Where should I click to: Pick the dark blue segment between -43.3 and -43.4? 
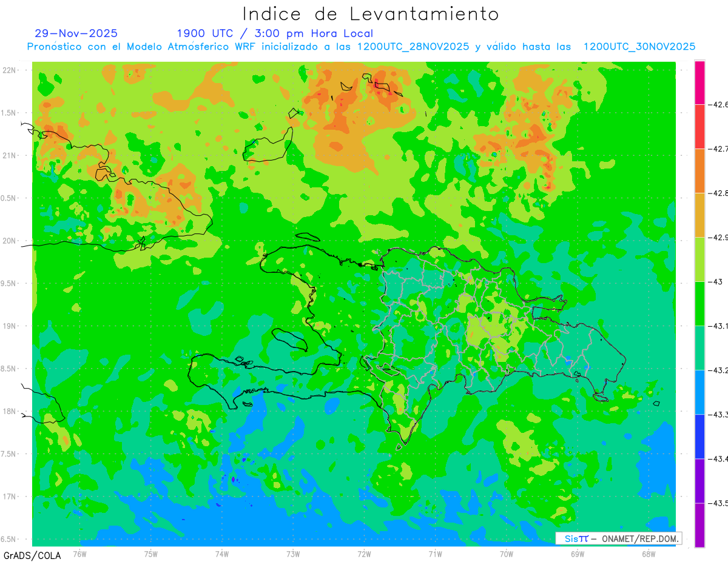(699, 437)
